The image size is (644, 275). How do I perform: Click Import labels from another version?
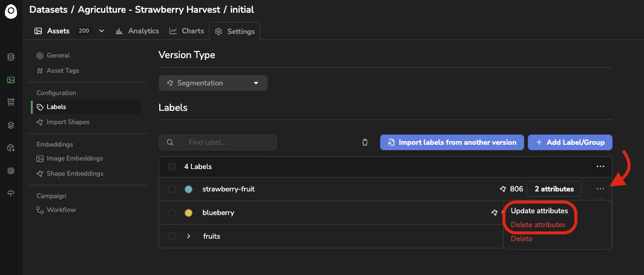[x=452, y=142]
